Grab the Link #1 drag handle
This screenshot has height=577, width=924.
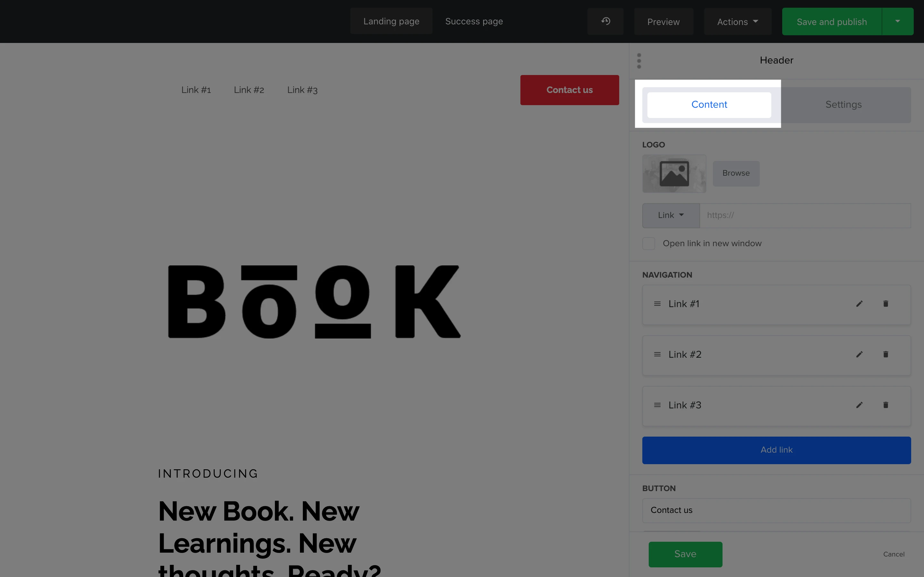click(657, 304)
